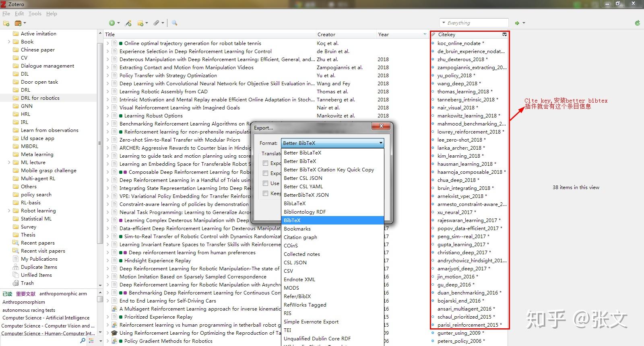644x346 pixels.
Task: Click the Add Attachment paperclip icon
Action: point(156,23)
